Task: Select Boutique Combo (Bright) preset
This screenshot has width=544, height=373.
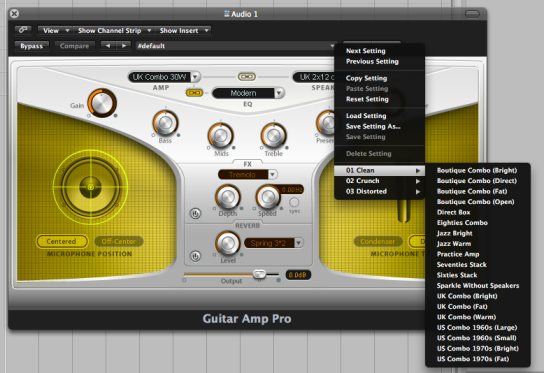Action: click(x=477, y=170)
